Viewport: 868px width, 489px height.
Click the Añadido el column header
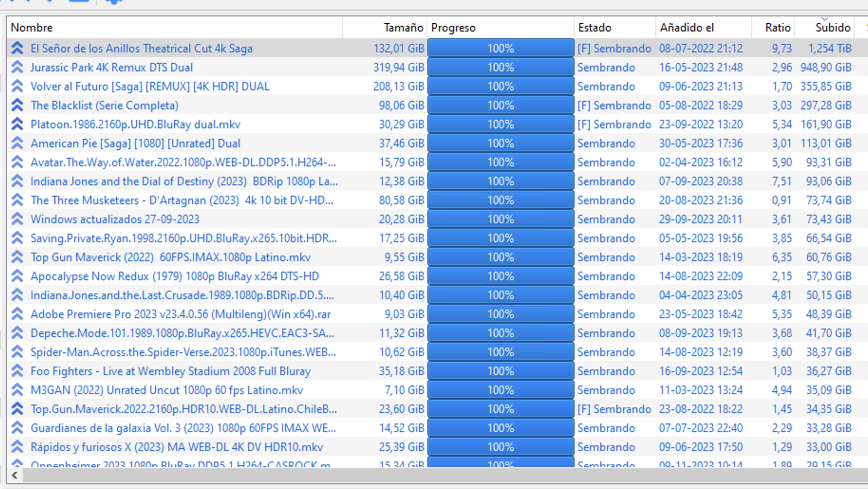tap(704, 28)
